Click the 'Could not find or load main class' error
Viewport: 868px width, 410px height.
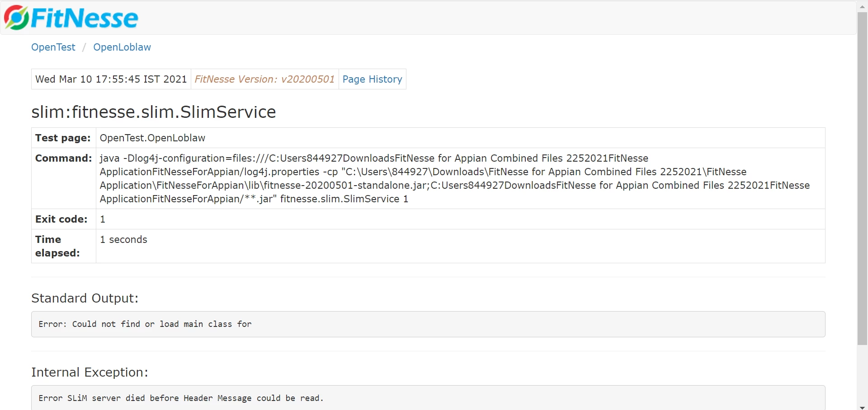point(145,324)
